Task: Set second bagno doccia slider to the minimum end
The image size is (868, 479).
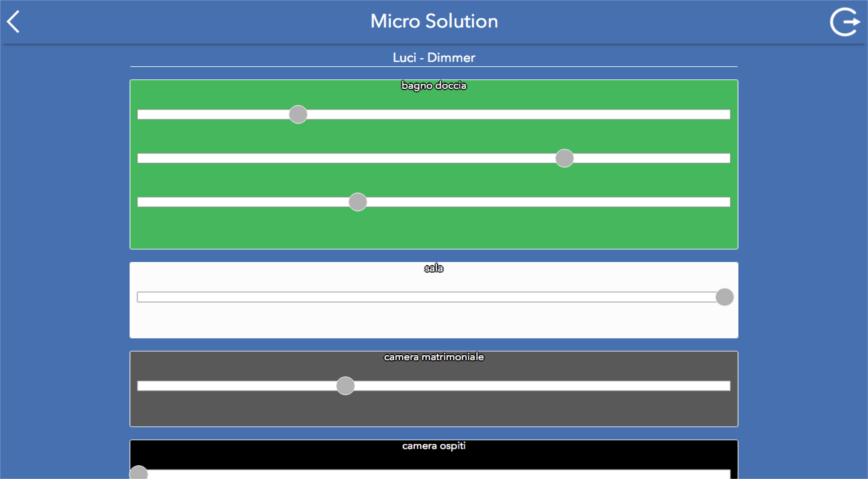Action: point(140,158)
